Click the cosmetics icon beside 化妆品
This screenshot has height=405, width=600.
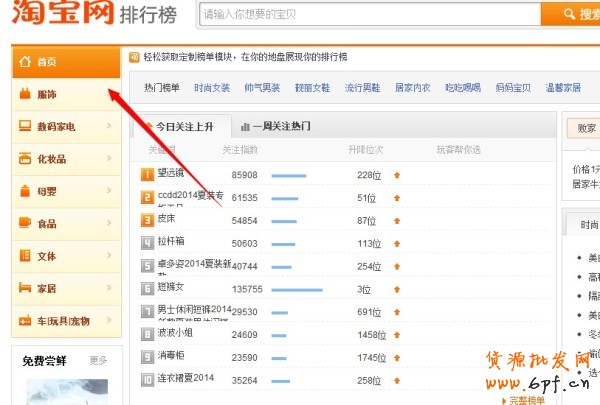coord(25,159)
